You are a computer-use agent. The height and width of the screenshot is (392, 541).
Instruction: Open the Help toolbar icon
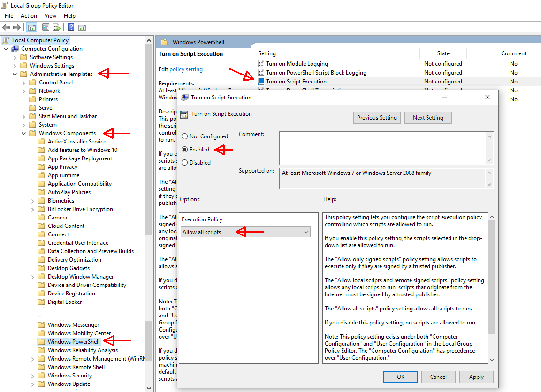(x=71, y=28)
